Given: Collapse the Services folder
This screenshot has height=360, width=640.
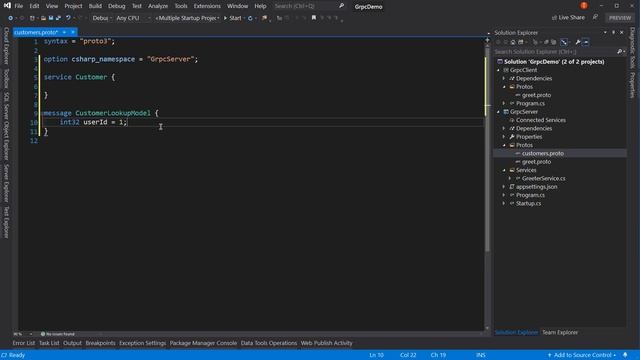Looking at the screenshot, I should point(504,170).
